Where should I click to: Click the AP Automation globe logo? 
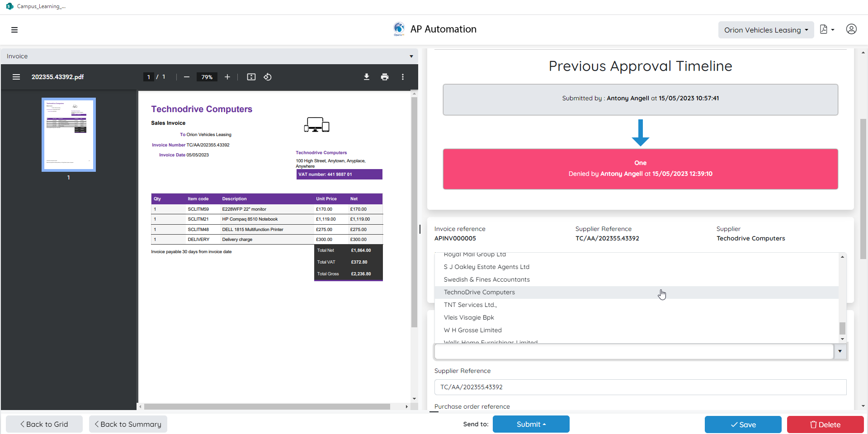[399, 29]
